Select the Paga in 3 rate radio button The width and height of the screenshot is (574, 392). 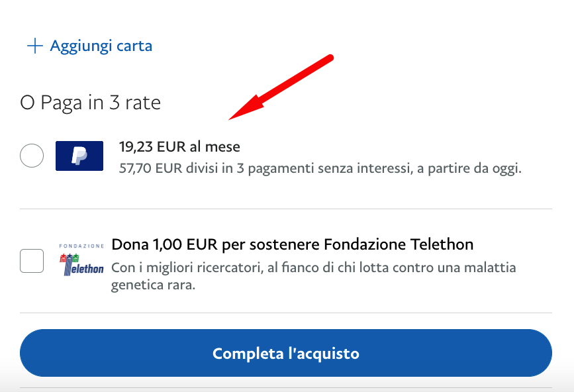tap(32, 156)
